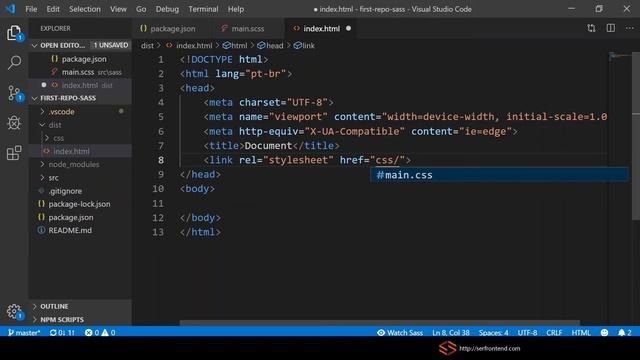640x360 pixels.
Task: Click the VS Code logo icon
Action: coord(10,9)
